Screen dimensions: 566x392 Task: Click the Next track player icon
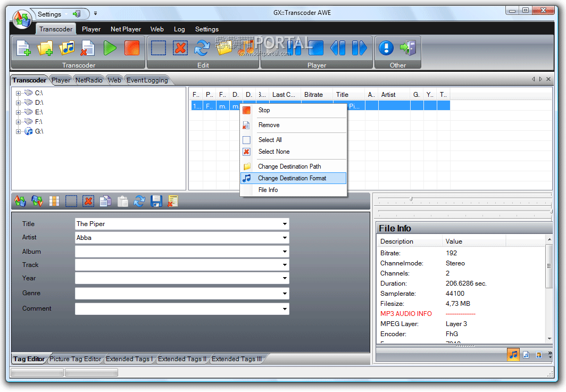pyautogui.click(x=359, y=48)
